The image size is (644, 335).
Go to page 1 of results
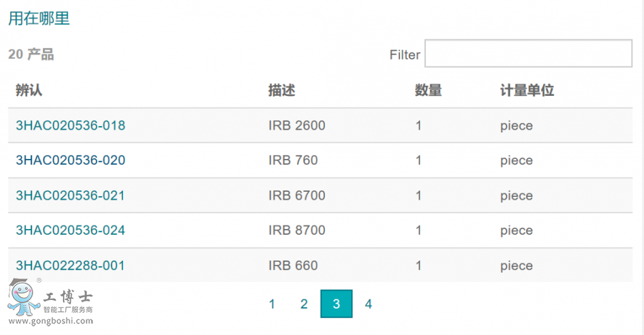click(272, 304)
